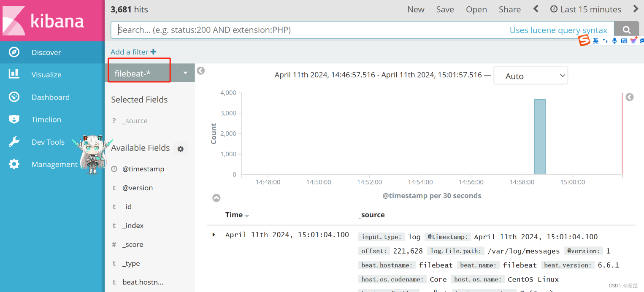The width and height of the screenshot is (644, 292).
Task: Click the beat.version value 6.6.1
Action: click(608, 265)
